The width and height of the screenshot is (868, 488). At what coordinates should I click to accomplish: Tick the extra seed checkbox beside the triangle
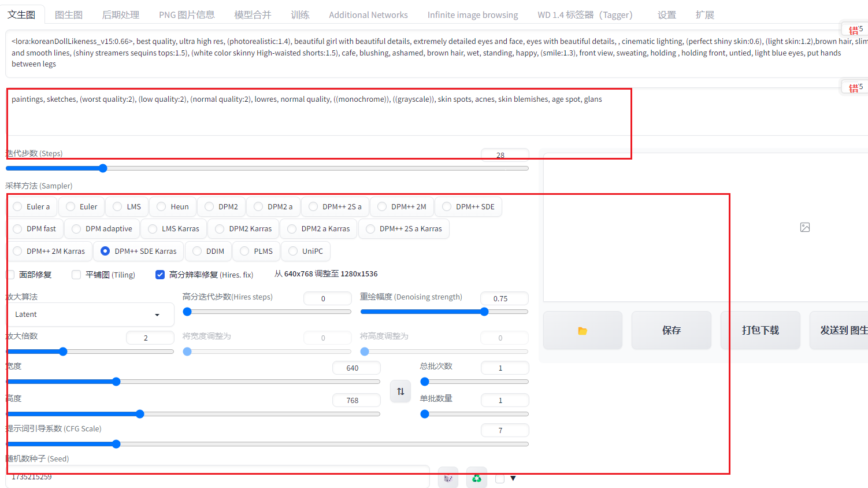pos(500,478)
